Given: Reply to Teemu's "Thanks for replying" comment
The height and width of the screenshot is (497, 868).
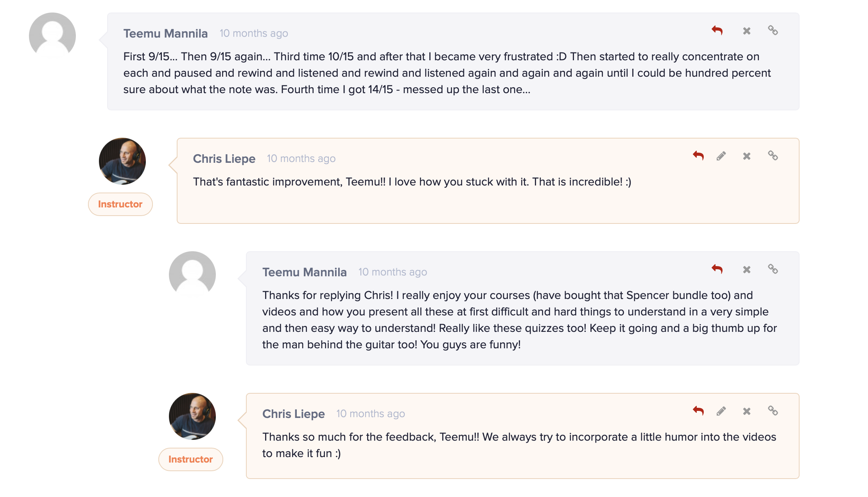Looking at the screenshot, I should tap(717, 269).
